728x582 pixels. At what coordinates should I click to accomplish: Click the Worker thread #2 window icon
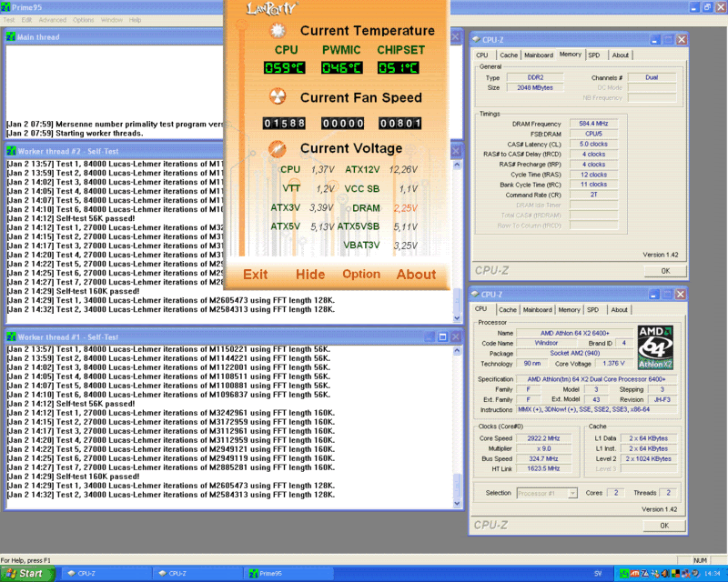click(11, 151)
